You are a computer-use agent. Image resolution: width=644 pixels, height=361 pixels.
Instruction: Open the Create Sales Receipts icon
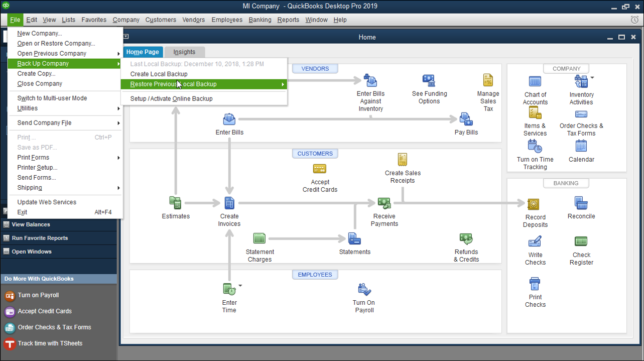pyautogui.click(x=403, y=160)
